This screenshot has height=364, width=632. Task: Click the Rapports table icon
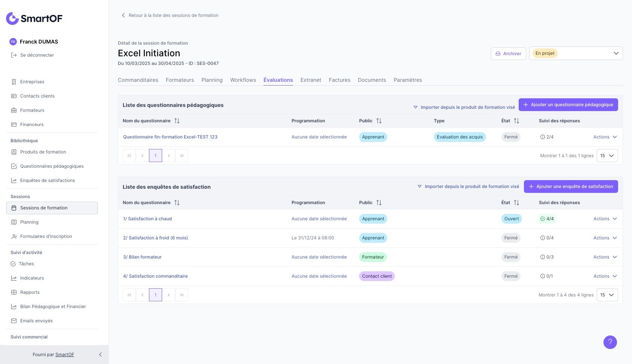[x=14, y=292]
